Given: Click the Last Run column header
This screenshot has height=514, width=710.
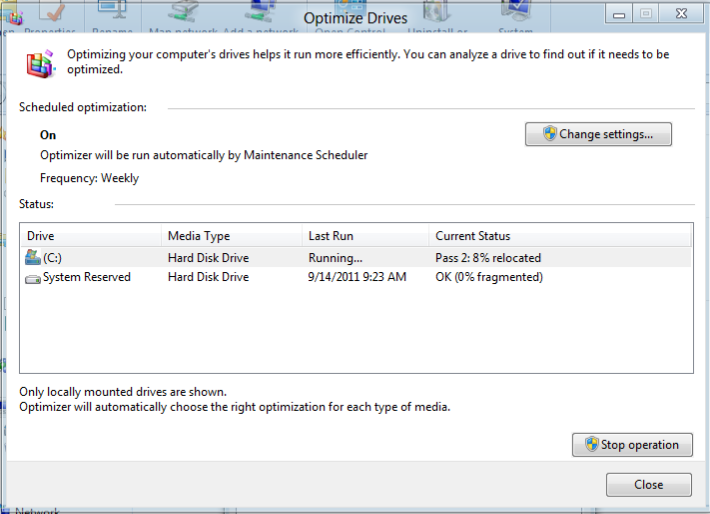Looking at the screenshot, I should [365, 236].
